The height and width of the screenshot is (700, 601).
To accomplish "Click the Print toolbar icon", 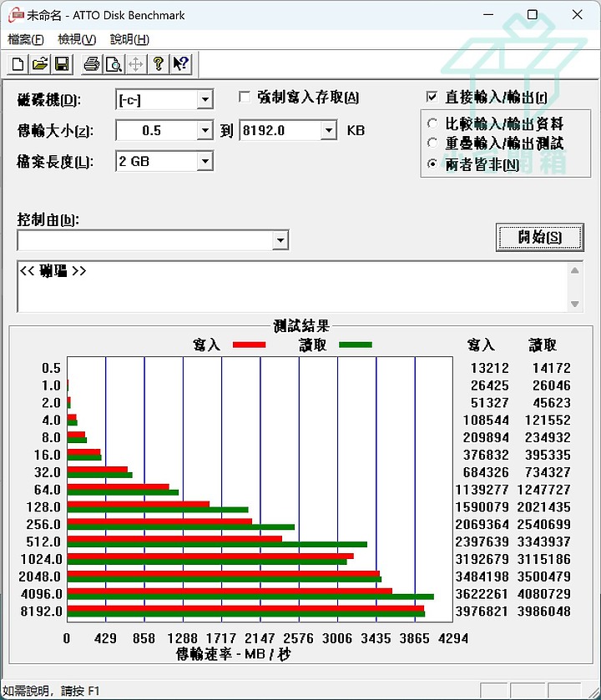I will point(92,64).
